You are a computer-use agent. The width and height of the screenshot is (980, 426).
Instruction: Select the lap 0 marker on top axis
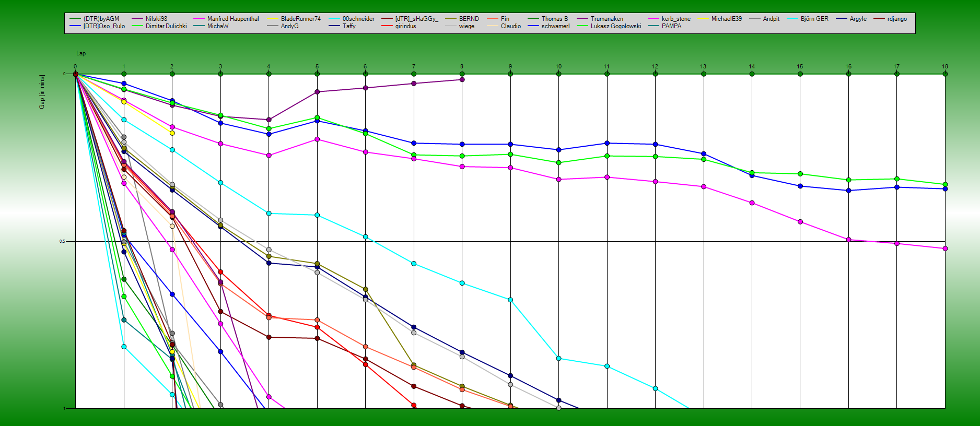(76, 74)
